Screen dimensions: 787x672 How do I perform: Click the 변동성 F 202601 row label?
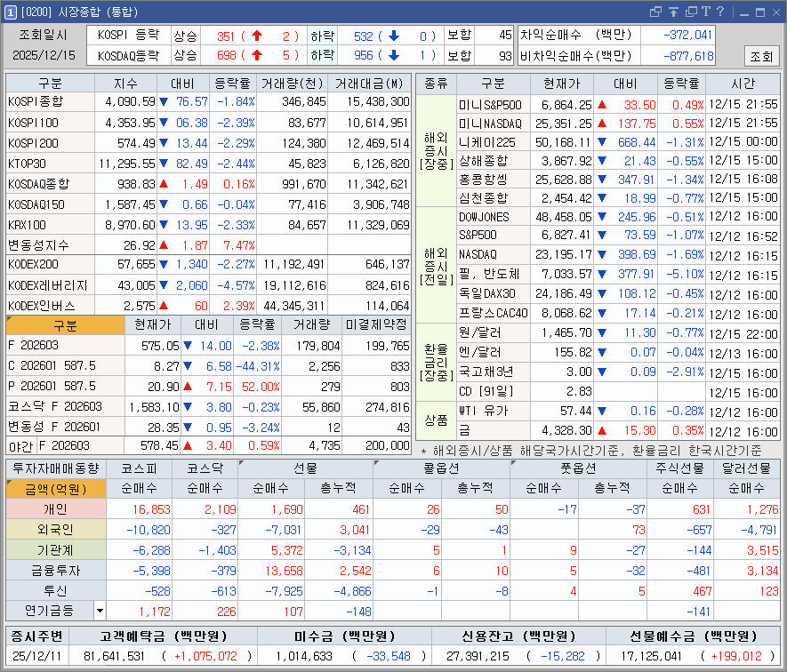65,427
